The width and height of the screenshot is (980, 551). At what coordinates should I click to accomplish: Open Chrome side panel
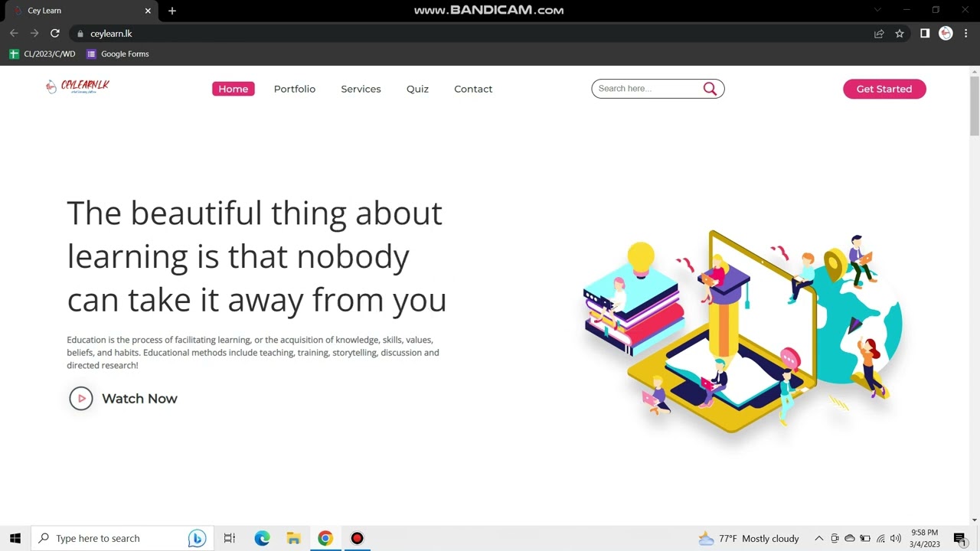pos(925,34)
